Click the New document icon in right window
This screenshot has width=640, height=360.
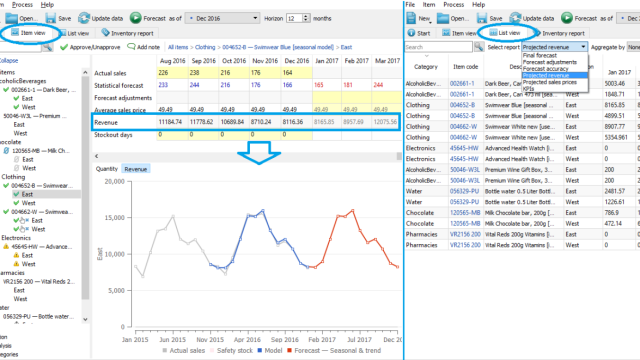(411, 18)
